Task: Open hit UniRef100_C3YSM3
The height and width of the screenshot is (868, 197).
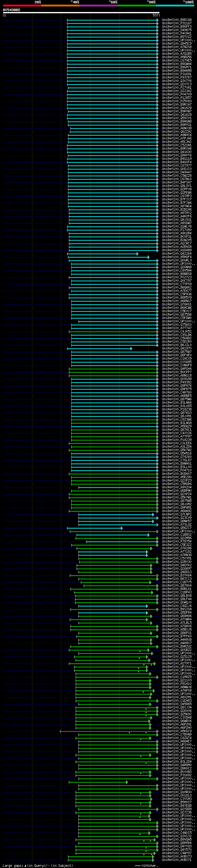Action: (x=176, y=799)
